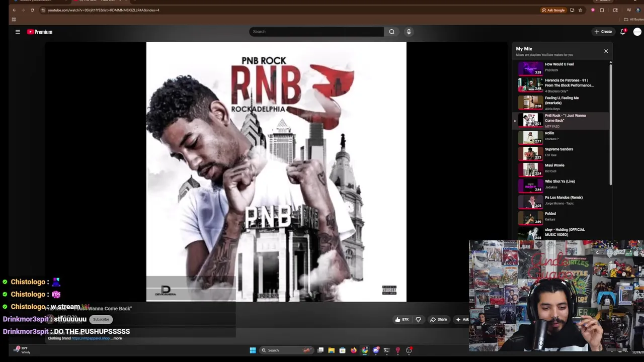This screenshot has height=362, width=644.
Task: Click the RNB album art video player
Action: [x=276, y=172]
